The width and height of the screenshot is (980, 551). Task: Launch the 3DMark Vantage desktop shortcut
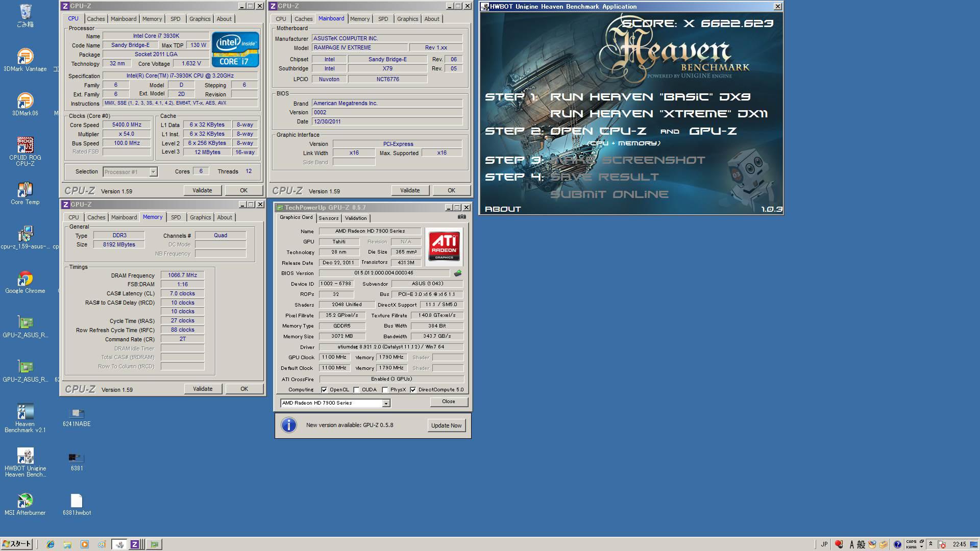(25, 60)
